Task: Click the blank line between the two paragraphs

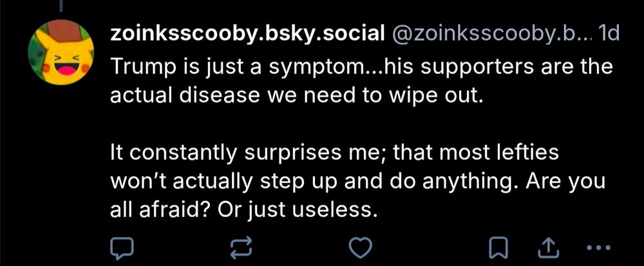Action: tap(322, 125)
